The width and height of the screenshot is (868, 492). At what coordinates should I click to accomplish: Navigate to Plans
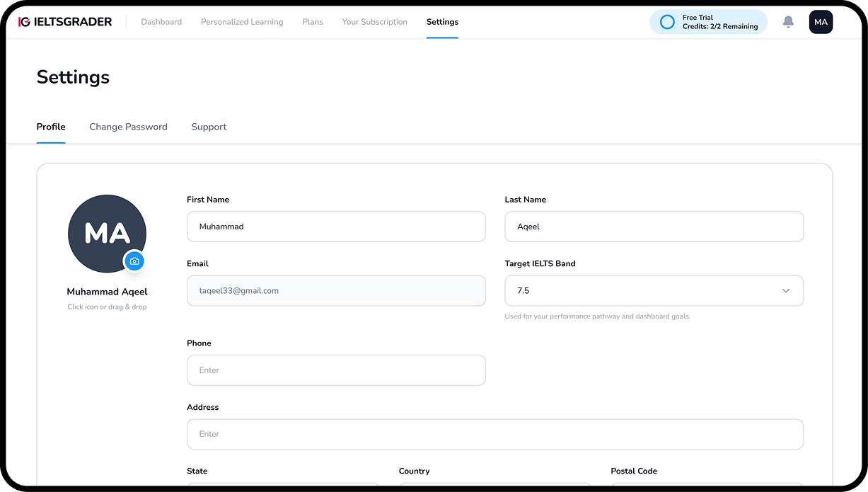pyautogui.click(x=313, y=22)
